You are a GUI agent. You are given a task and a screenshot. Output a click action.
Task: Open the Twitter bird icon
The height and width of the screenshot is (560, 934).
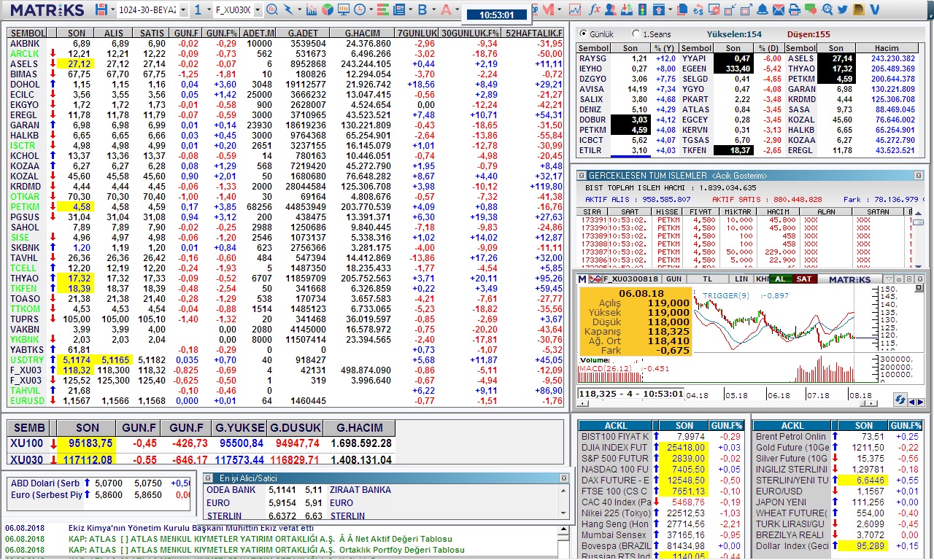coord(843,9)
